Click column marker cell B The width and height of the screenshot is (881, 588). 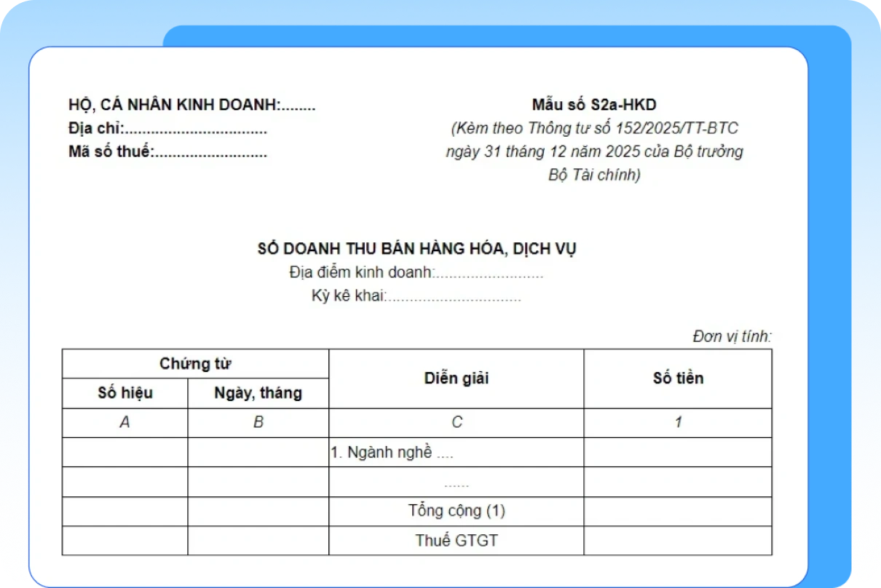point(258,421)
